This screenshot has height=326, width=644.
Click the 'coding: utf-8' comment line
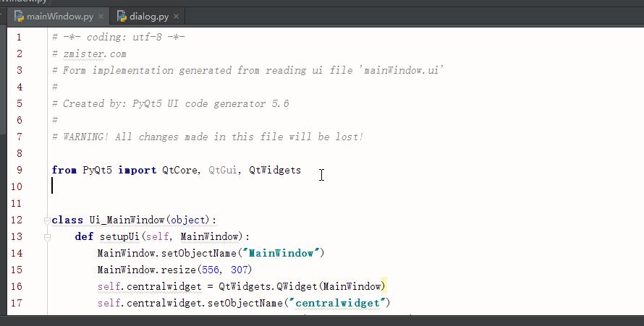pyautogui.click(x=119, y=38)
